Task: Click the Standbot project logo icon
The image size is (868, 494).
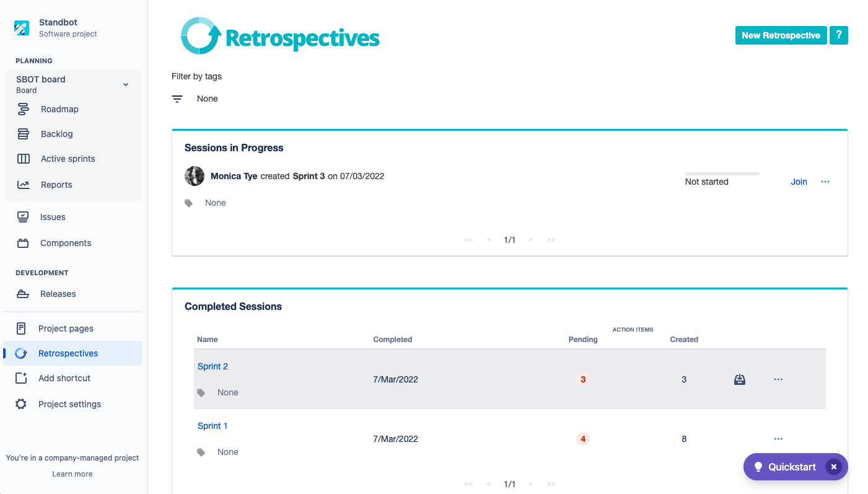Action: 22,28
